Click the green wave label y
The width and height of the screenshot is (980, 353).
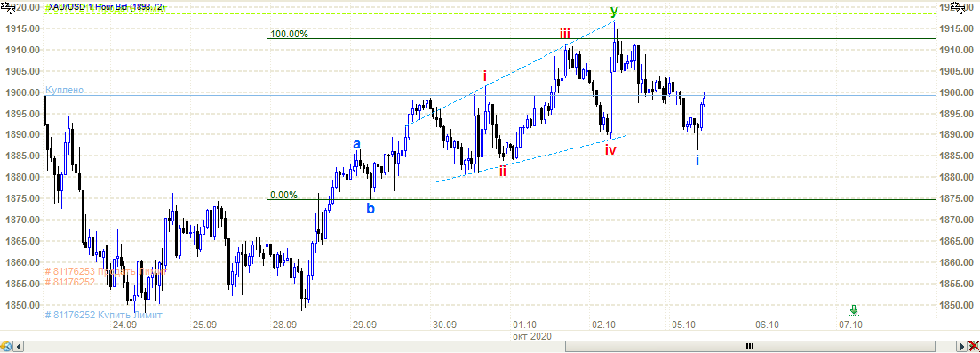coord(614,11)
